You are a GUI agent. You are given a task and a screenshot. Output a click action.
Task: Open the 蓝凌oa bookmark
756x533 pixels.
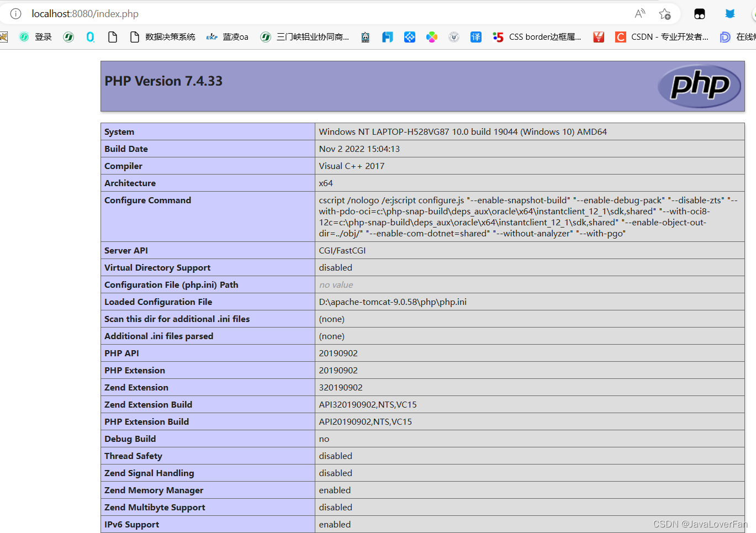point(227,37)
